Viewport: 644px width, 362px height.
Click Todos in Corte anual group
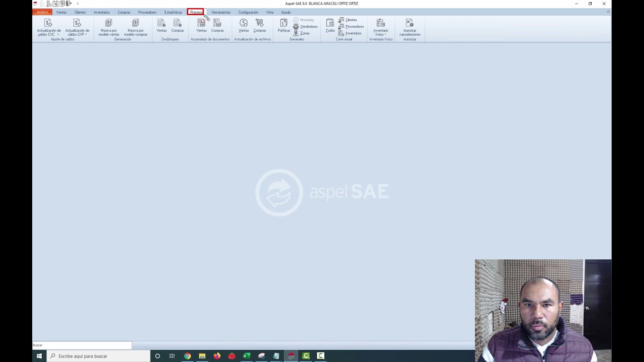330,26
